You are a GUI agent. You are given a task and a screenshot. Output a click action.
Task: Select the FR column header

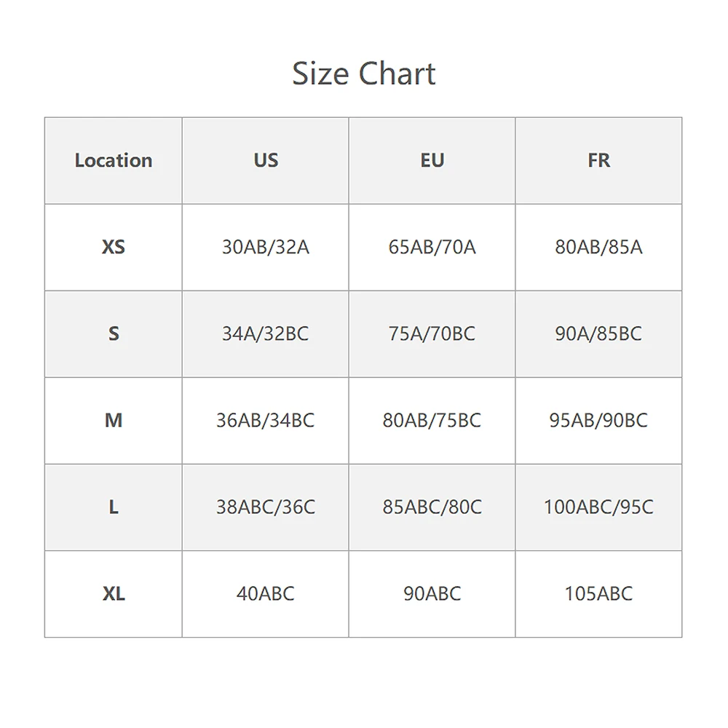598,160
